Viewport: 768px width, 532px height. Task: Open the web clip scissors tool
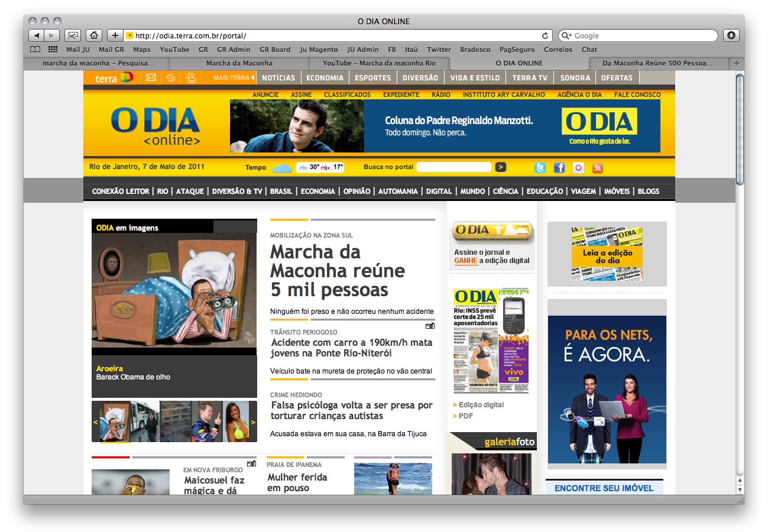(72, 35)
